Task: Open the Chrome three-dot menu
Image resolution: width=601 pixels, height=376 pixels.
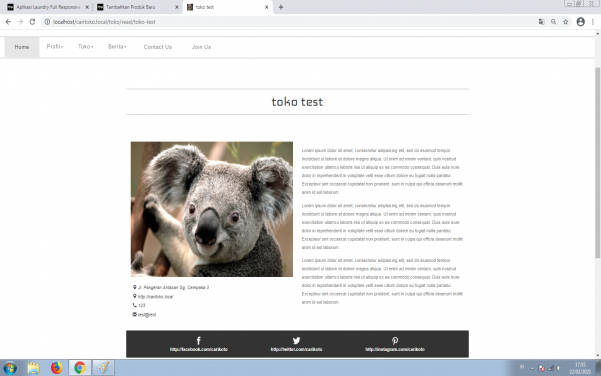Action: click(x=593, y=22)
